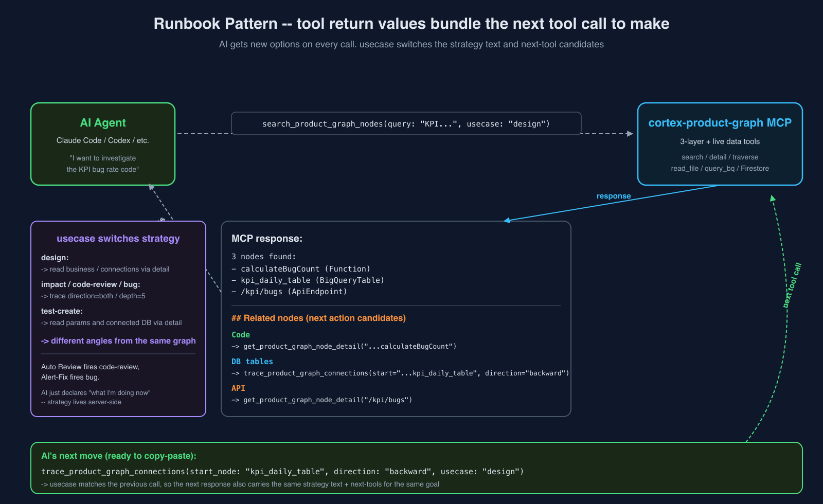Click '3 nodes found:' line
Image resolution: width=823 pixels, height=504 pixels.
pyautogui.click(x=264, y=257)
